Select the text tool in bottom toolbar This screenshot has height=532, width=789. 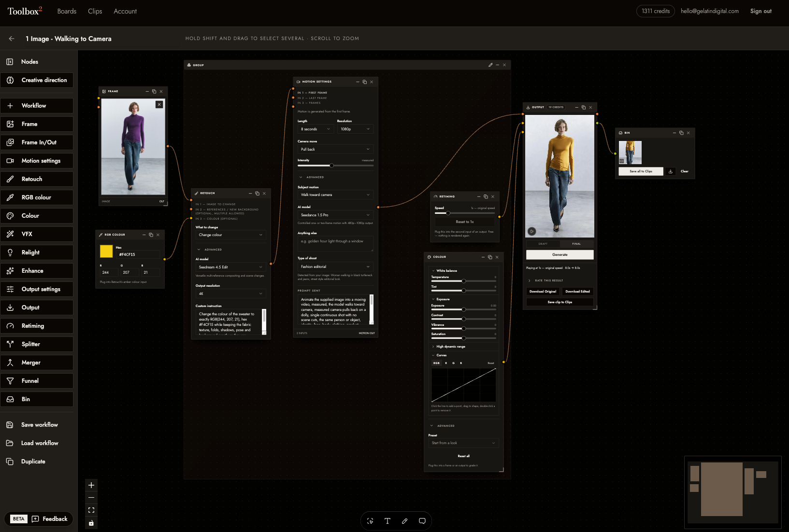387,521
